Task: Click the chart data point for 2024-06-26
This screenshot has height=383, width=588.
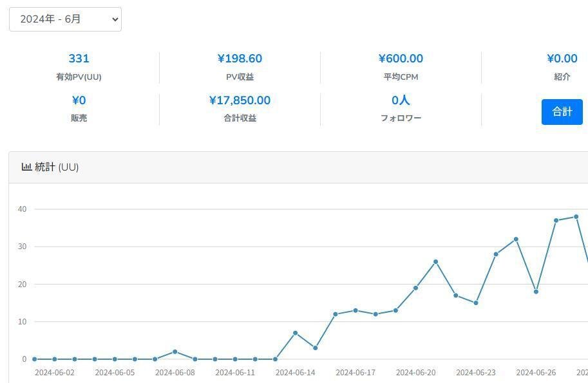Action: click(x=536, y=292)
